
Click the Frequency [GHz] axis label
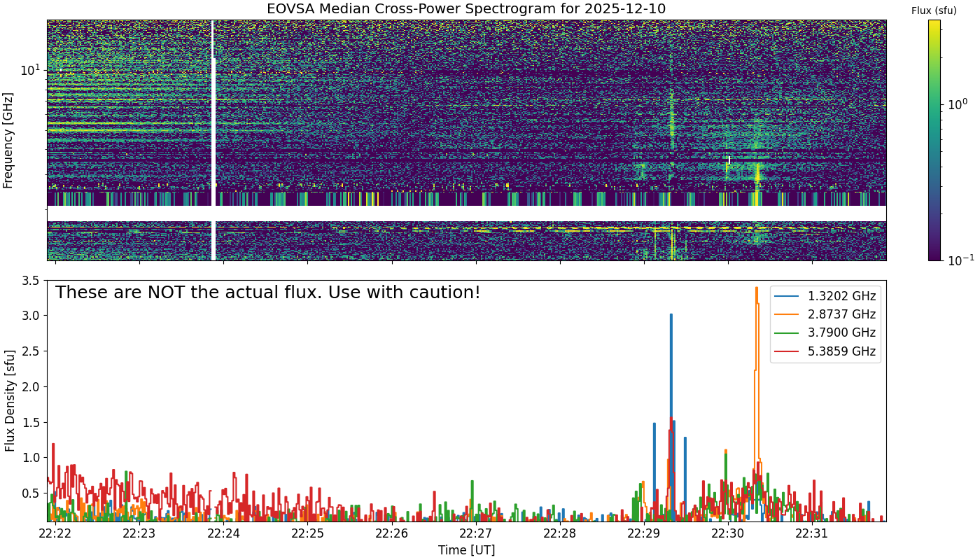pos(8,140)
